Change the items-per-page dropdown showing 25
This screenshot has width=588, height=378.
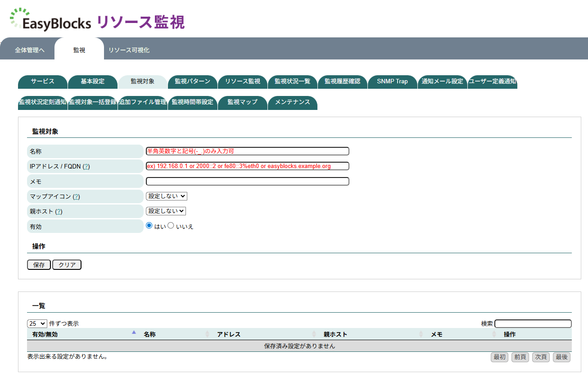(36, 323)
